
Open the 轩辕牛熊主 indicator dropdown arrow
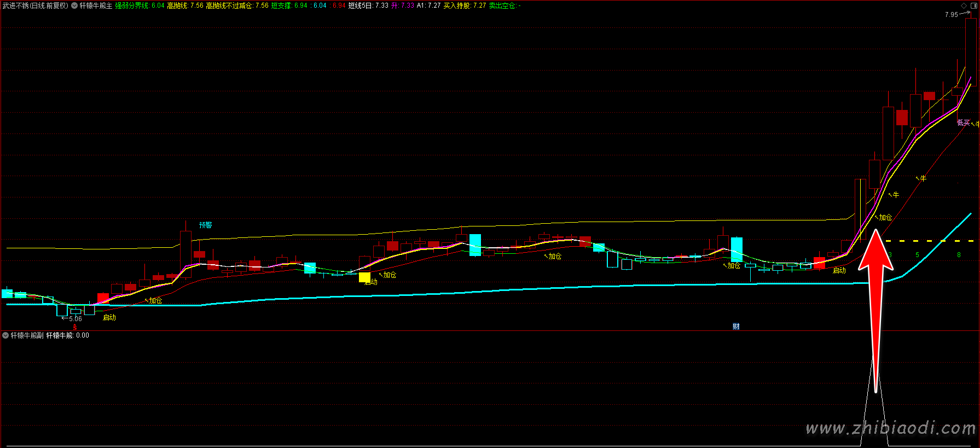click(74, 5)
